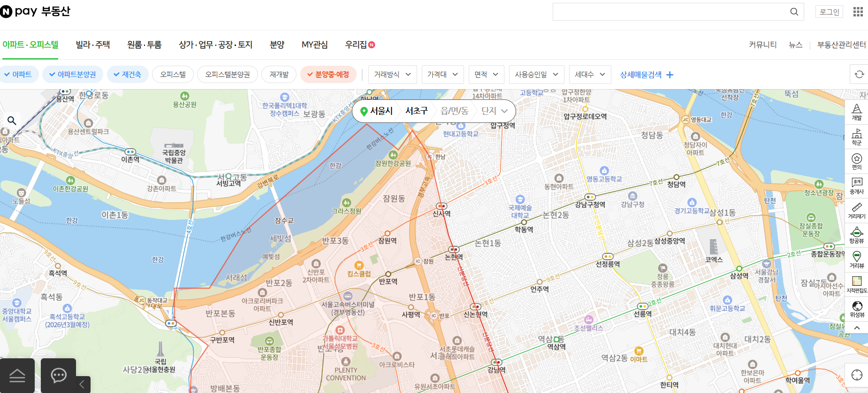
Task: Activate the 거리재기 distance tool
Action: (x=857, y=211)
